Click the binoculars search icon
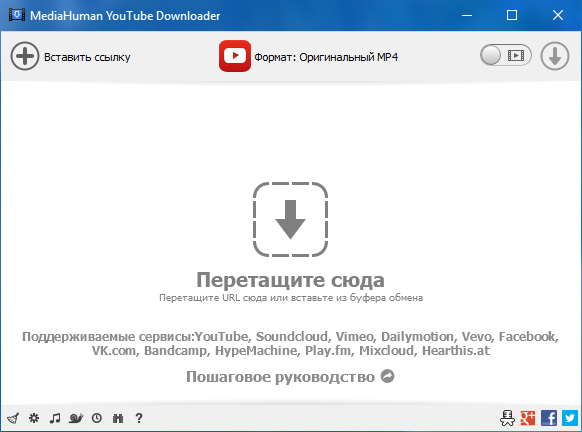Viewport: 582px width, 432px height. pyautogui.click(x=118, y=418)
